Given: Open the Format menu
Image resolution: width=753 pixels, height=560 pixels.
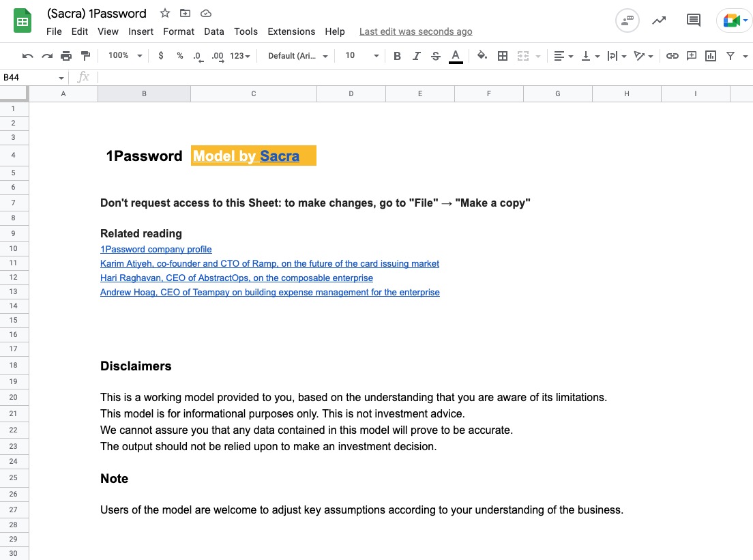Looking at the screenshot, I should [179, 31].
